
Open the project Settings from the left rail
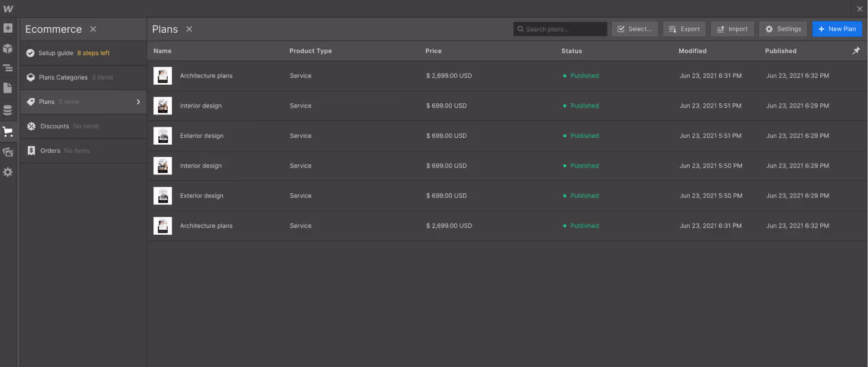pos(8,172)
